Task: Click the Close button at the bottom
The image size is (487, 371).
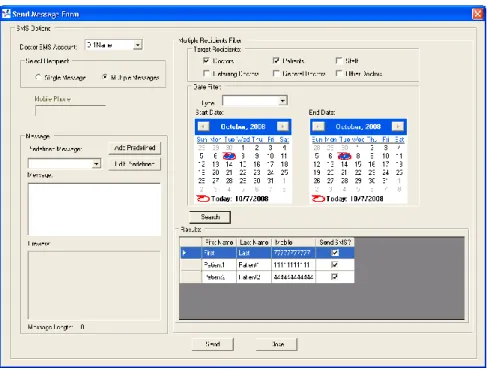Action: pos(277,344)
